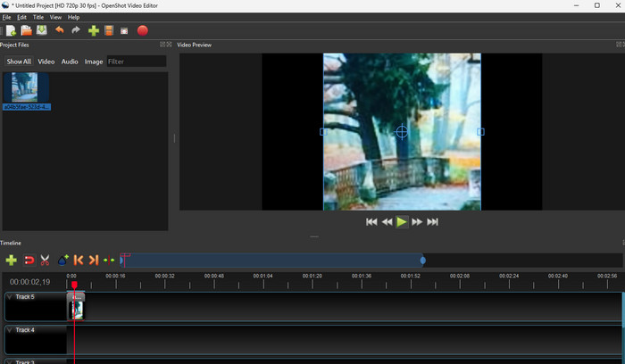The height and width of the screenshot is (364, 625).
Task: Click the red playhead marker on ruler
Action: 74,285
